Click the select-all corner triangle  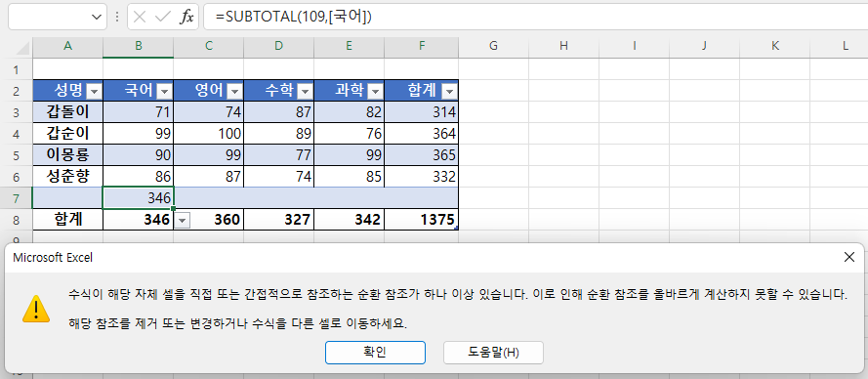[x=22, y=49]
